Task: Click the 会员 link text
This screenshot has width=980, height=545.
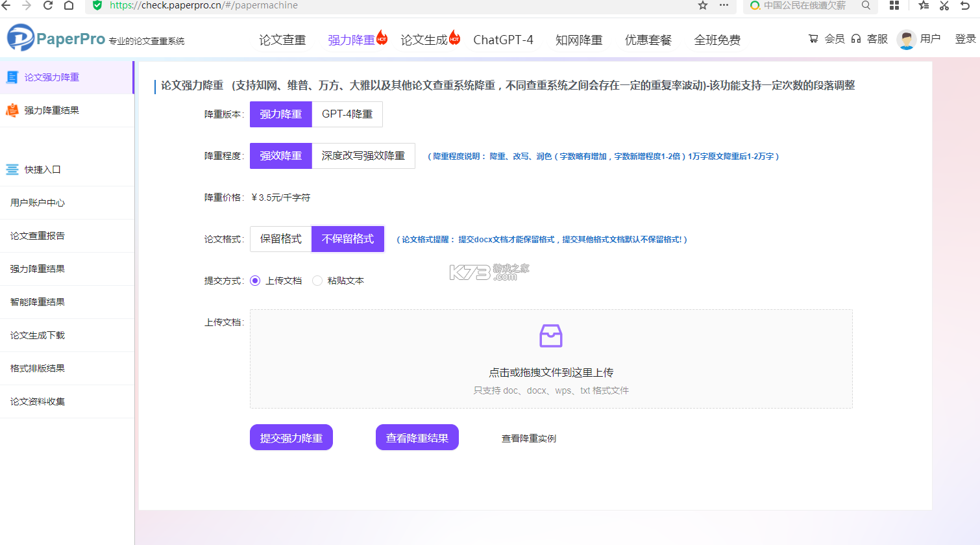Action: pos(835,39)
